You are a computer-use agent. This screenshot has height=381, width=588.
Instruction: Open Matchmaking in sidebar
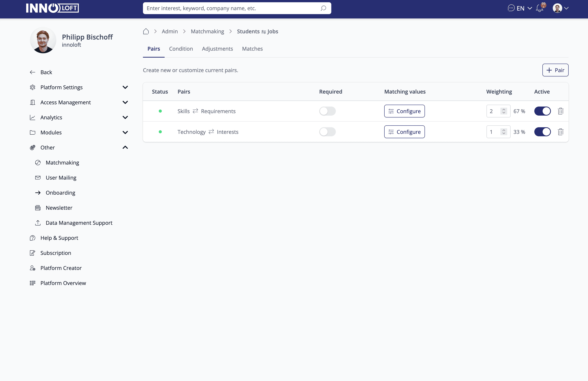click(62, 162)
